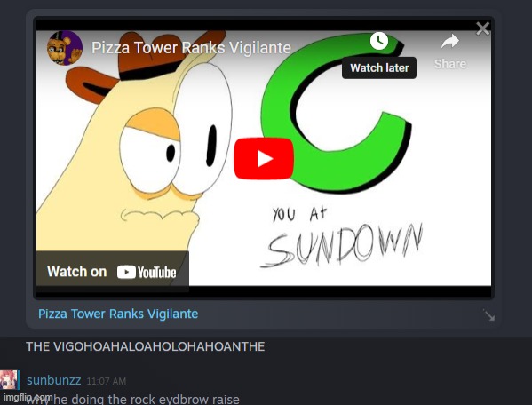The width and height of the screenshot is (532, 405).
Task: Click the rock eyebrow raise message
Action: click(x=133, y=400)
